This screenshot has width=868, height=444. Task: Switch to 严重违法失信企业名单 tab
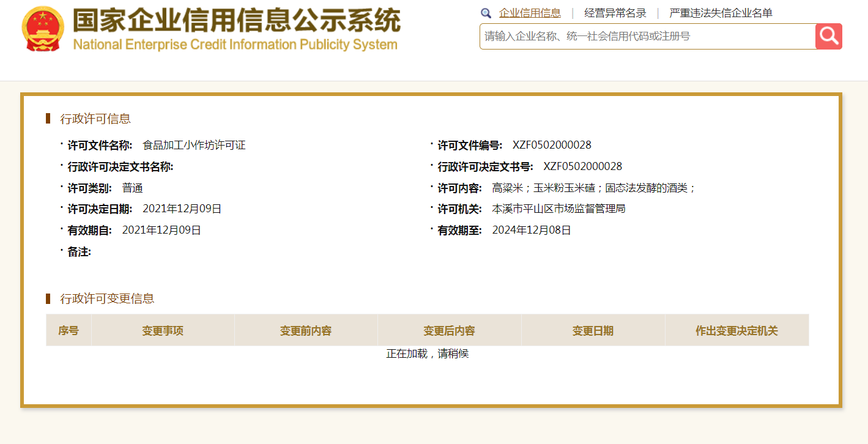click(721, 13)
